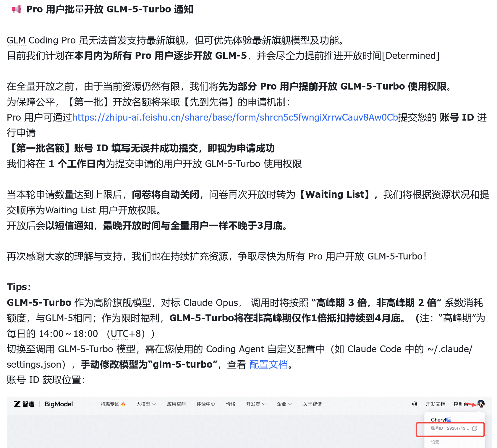The image size is (497, 448).
Task: Click the text 'Coding Agent'
Action: 235,349
